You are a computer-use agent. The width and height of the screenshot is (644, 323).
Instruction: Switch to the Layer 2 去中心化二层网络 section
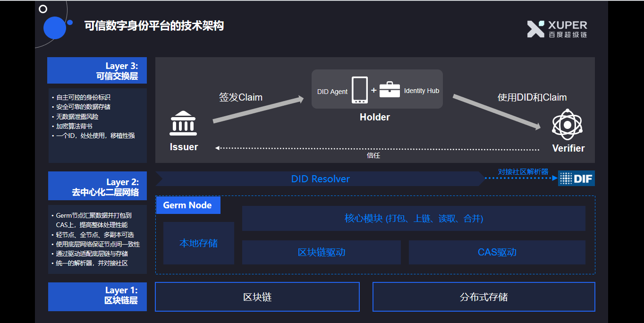97,186
